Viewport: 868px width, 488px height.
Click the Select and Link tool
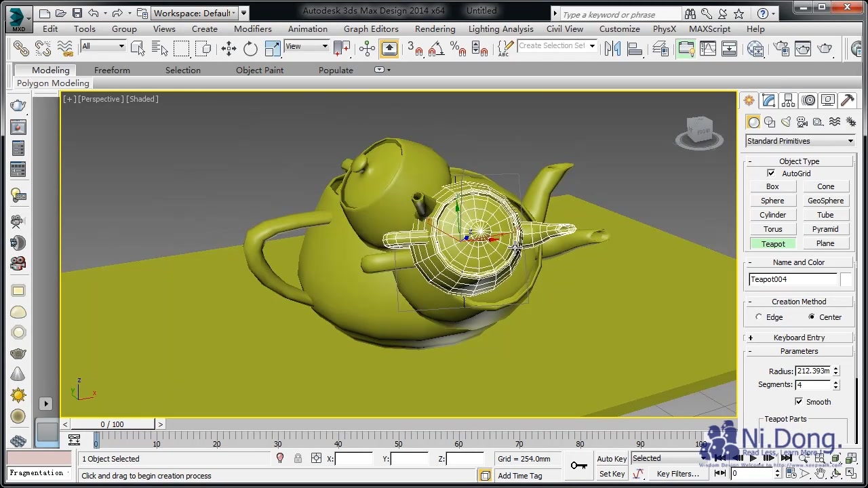click(21, 48)
